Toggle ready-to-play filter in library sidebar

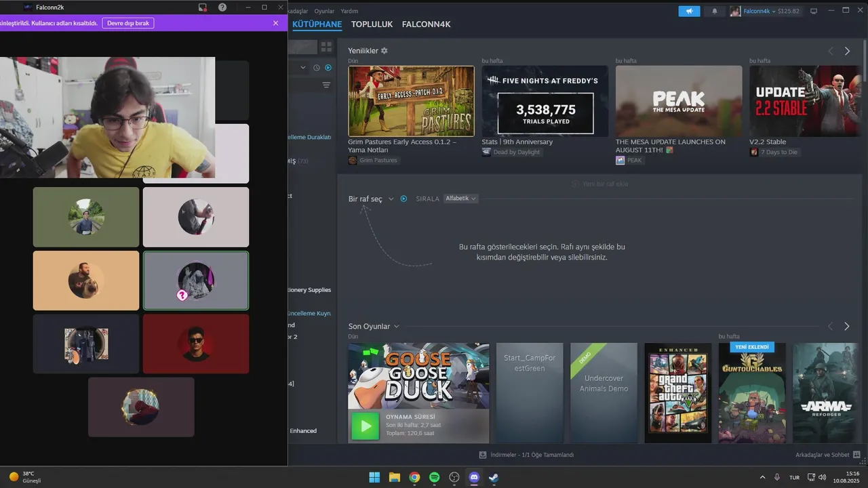tap(328, 68)
